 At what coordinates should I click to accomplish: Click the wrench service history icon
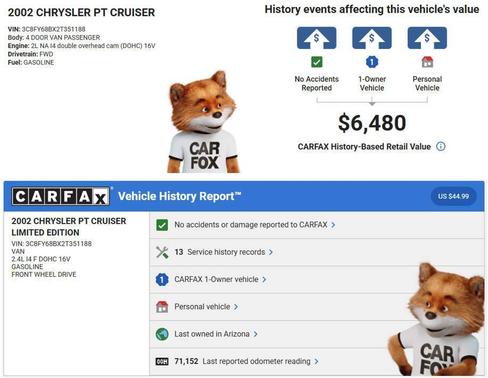point(162,252)
